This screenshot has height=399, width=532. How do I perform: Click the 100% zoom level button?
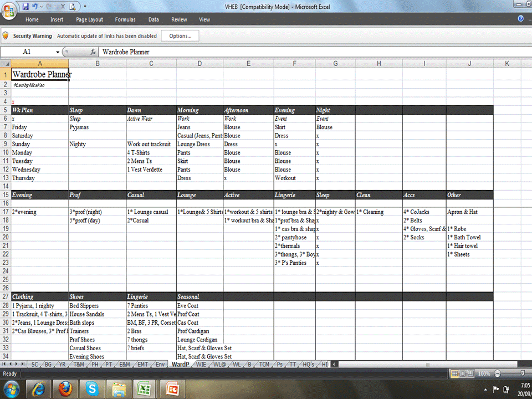click(x=484, y=374)
